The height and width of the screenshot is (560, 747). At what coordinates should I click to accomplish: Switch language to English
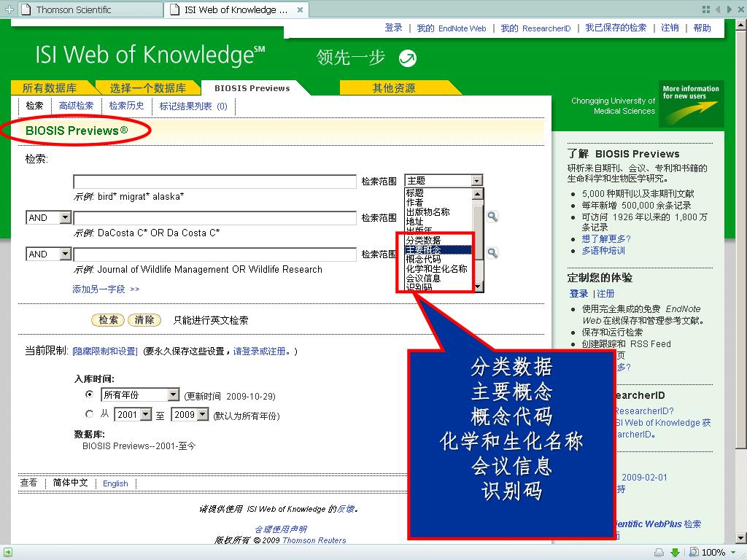pyautogui.click(x=115, y=483)
